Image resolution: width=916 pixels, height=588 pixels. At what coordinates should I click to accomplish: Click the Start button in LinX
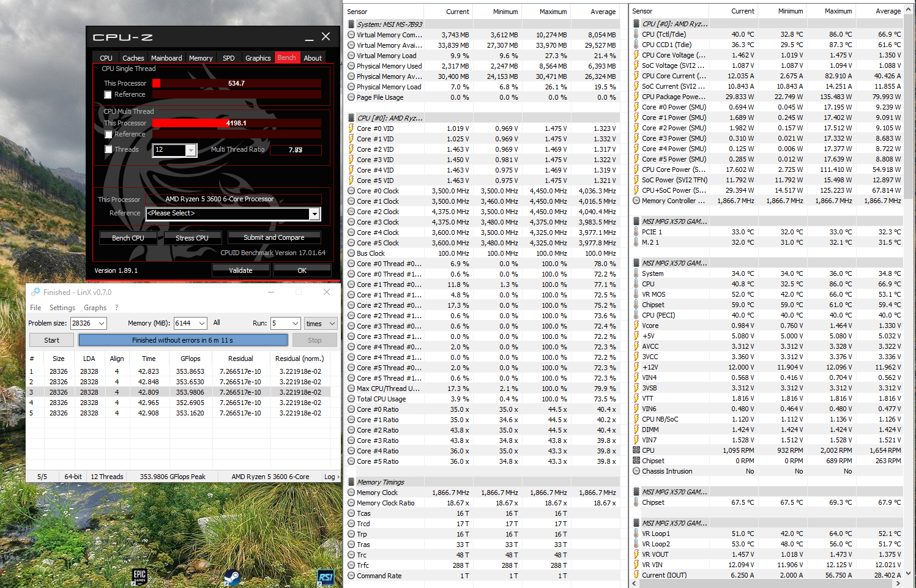click(x=52, y=340)
